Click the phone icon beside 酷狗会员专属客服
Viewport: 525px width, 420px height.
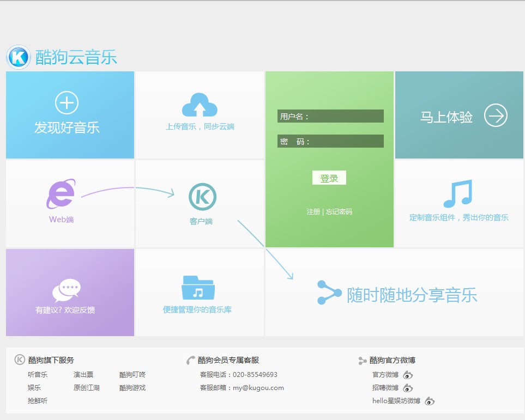coord(190,360)
